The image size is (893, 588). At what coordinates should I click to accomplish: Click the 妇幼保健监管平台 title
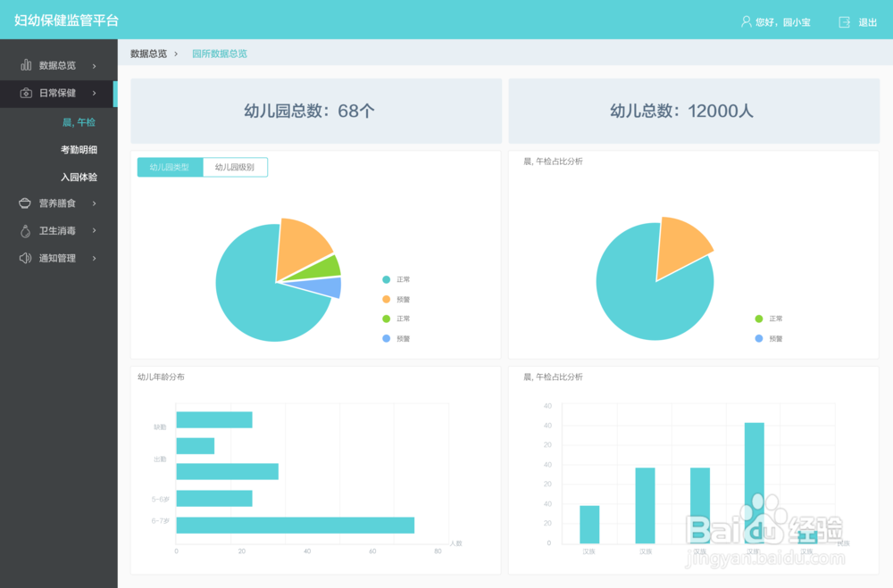click(x=66, y=21)
